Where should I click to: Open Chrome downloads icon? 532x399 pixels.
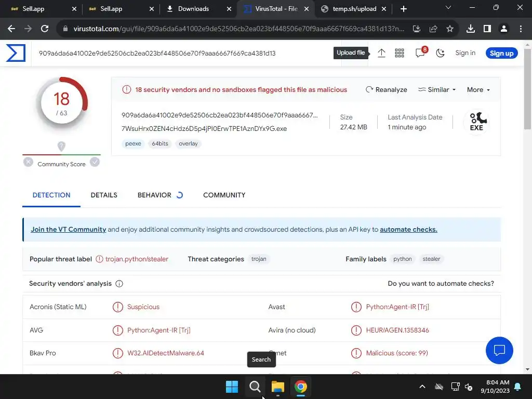[471, 29]
